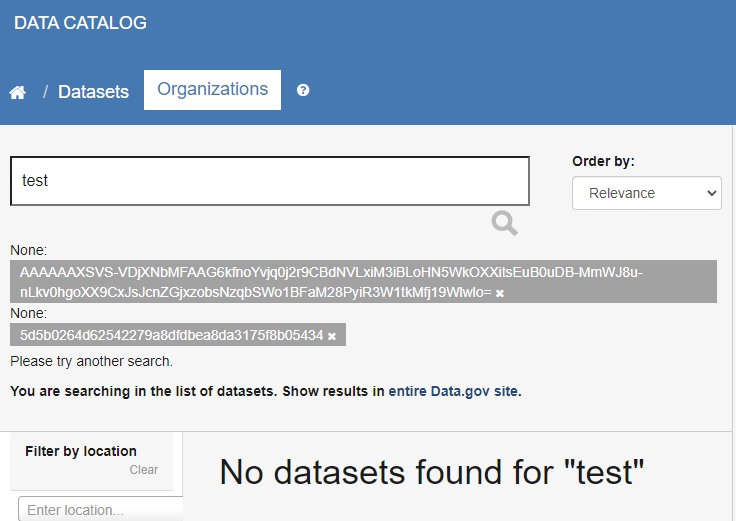The height and width of the screenshot is (521, 736).
Task: Follow the entire Data.gov site link
Action: 453,391
